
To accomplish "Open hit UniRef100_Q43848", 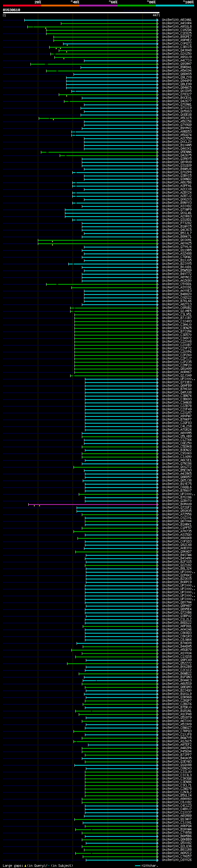I will (x=176, y=50).
